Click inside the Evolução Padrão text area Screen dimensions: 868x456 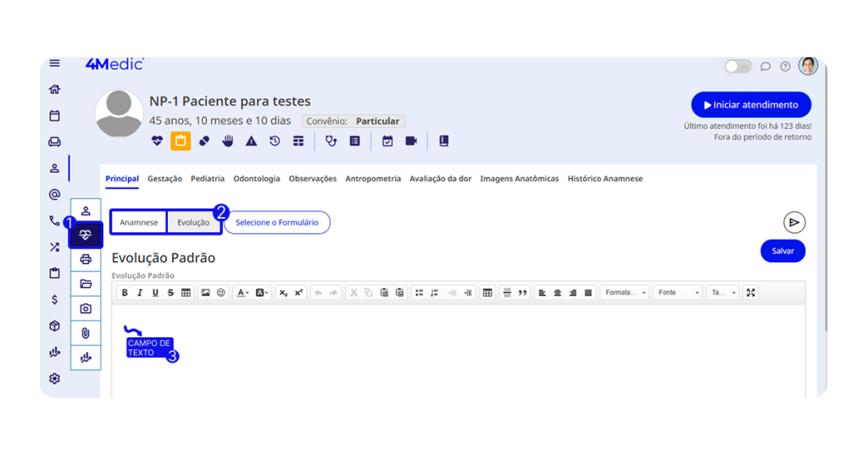tap(458, 356)
